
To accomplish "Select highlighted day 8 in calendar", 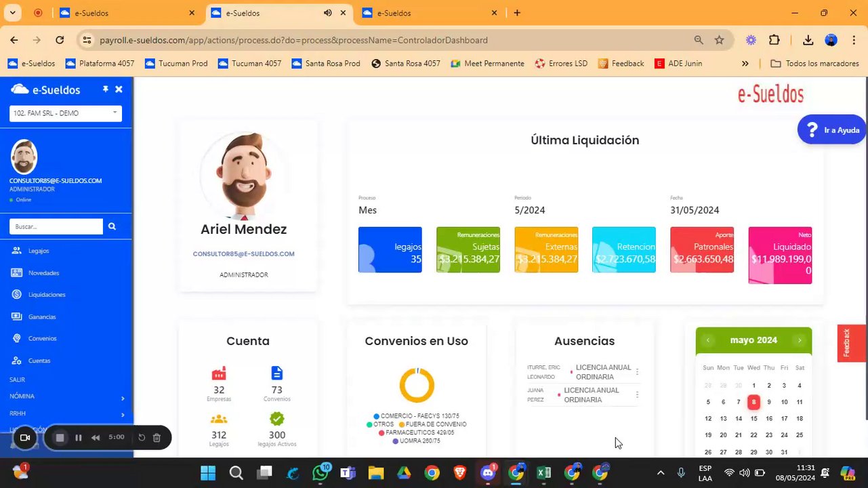I will 753,402.
